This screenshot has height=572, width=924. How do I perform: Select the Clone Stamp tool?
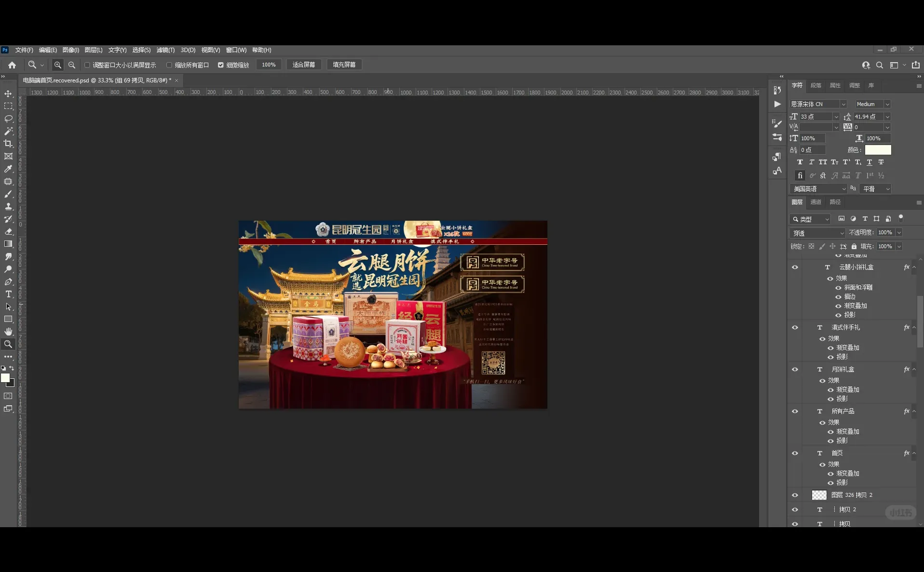[x=8, y=206]
